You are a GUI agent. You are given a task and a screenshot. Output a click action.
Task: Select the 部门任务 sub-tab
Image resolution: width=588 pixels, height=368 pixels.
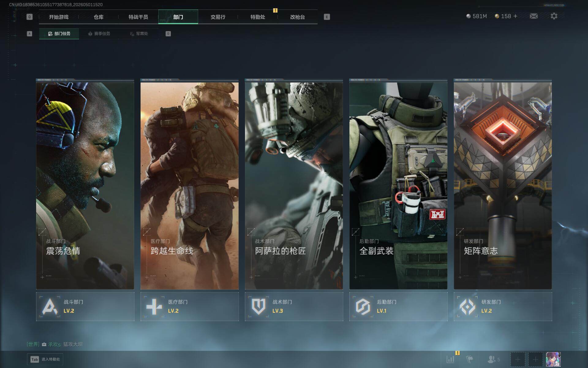[59, 34]
